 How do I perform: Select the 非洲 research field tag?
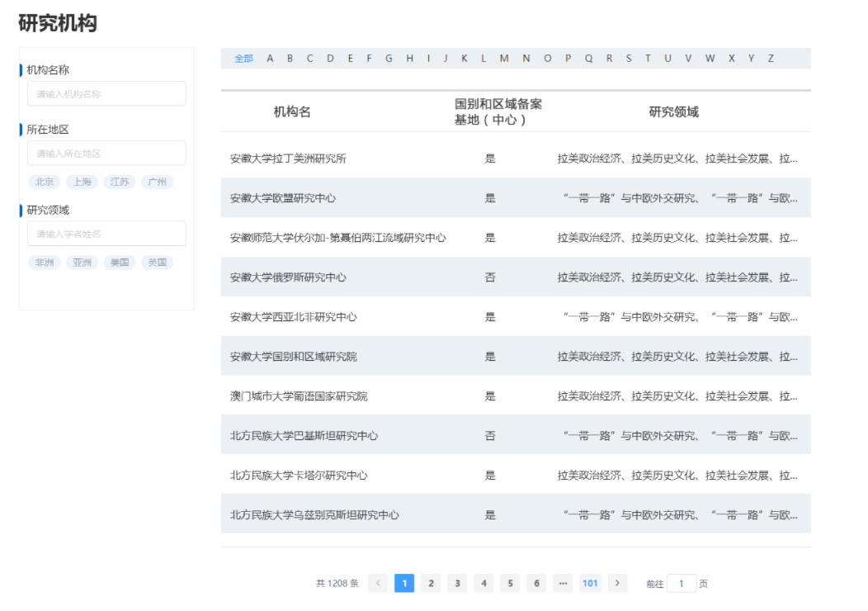(45, 262)
